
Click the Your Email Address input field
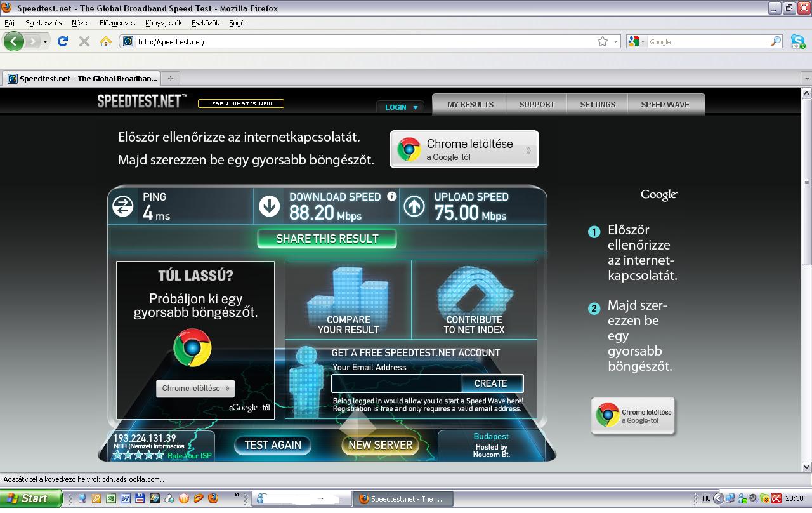click(x=396, y=383)
